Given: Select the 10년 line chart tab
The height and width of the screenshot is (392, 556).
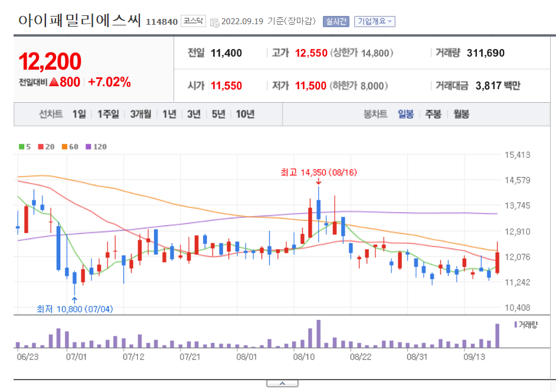Looking at the screenshot, I should [245, 114].
